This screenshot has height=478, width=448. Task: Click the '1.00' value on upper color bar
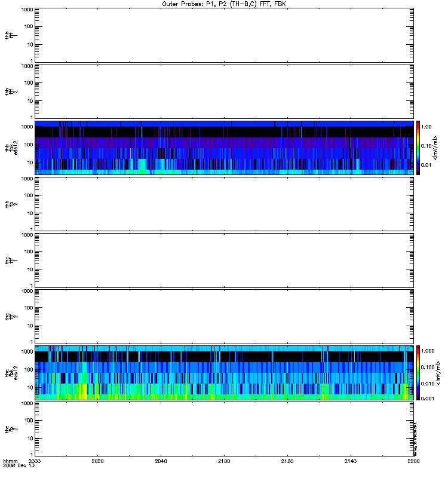tap(426, 127)
